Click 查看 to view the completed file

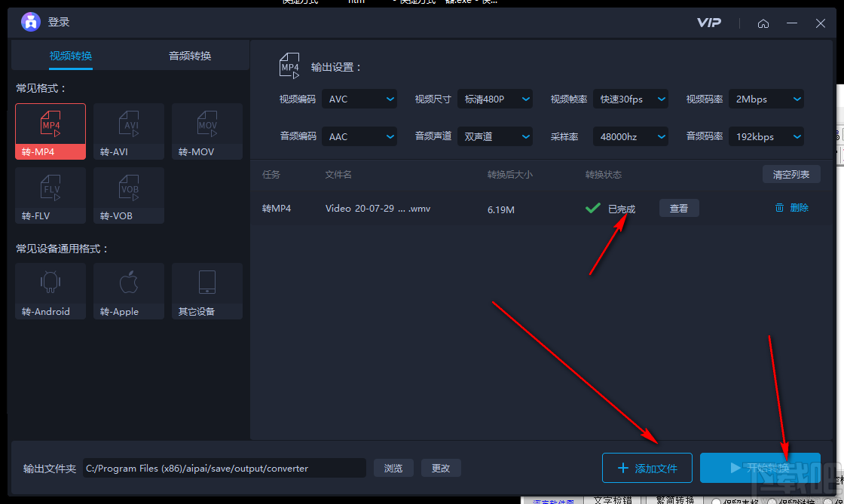coord(679,207)
